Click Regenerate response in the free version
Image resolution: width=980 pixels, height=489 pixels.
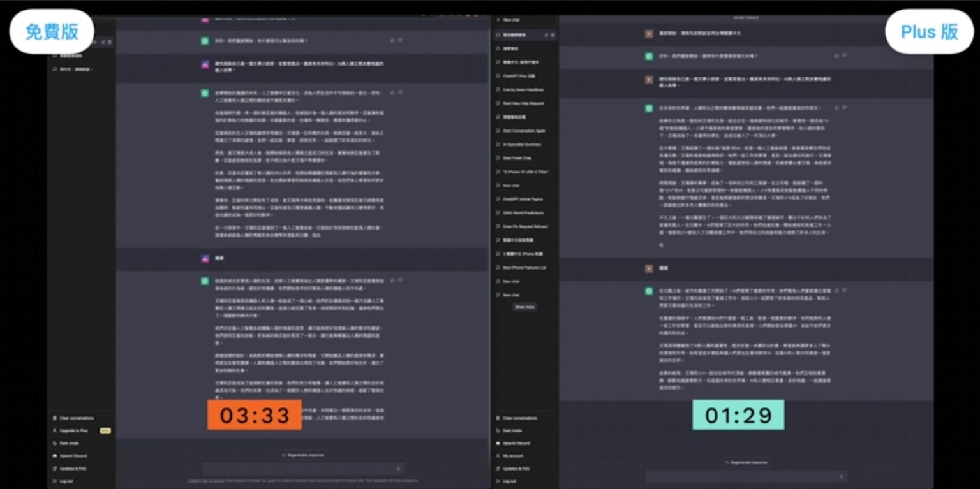click(304, 455)
